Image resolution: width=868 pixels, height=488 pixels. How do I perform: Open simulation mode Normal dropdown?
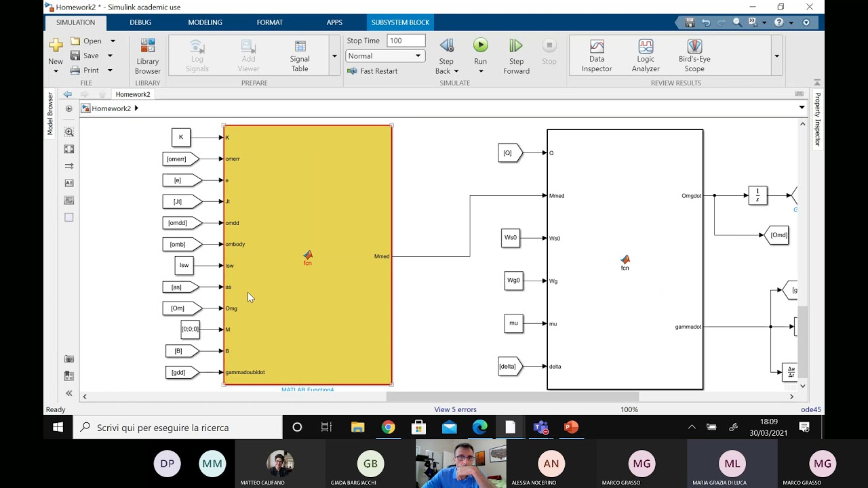click(x=384, y=56)
